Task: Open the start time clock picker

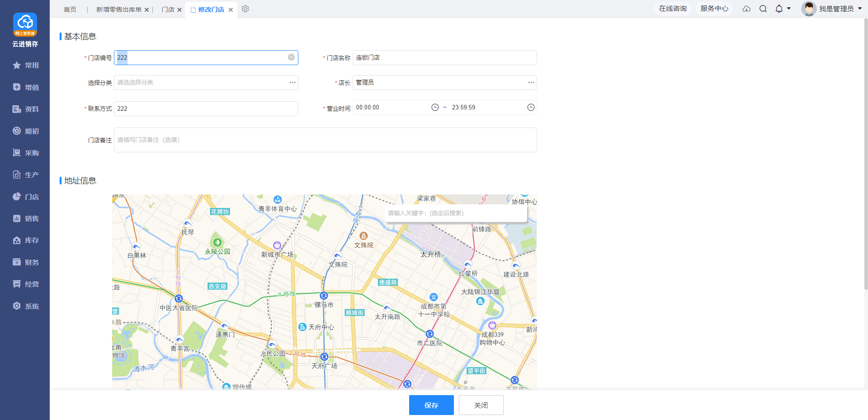Action: click(435, 107)
